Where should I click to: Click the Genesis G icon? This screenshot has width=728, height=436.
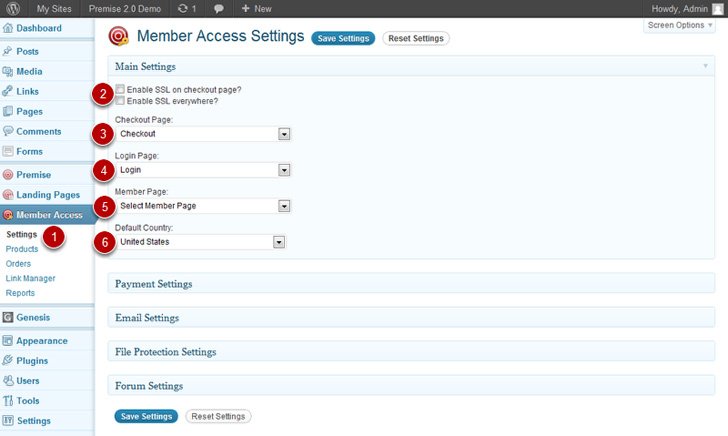[x=8, y=318]
